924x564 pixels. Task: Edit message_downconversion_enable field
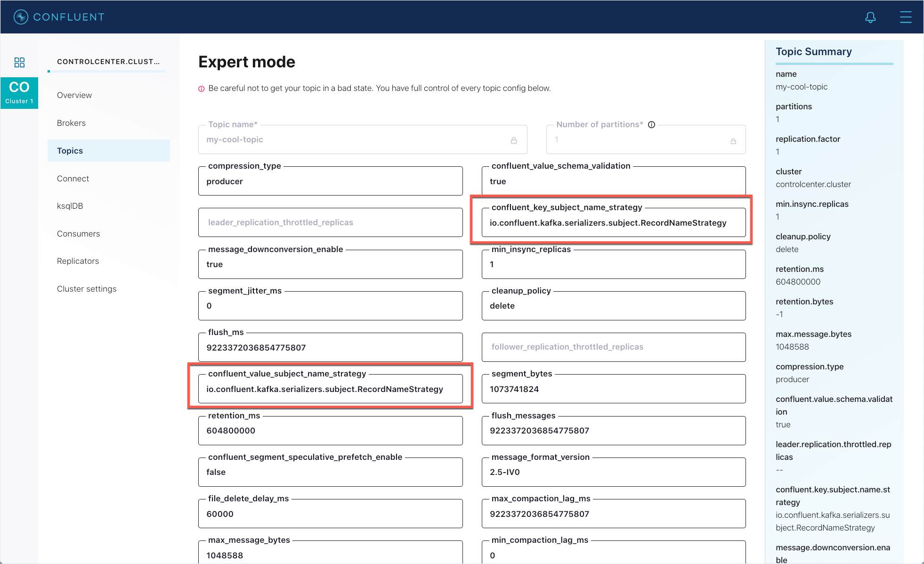click(331, 264)
